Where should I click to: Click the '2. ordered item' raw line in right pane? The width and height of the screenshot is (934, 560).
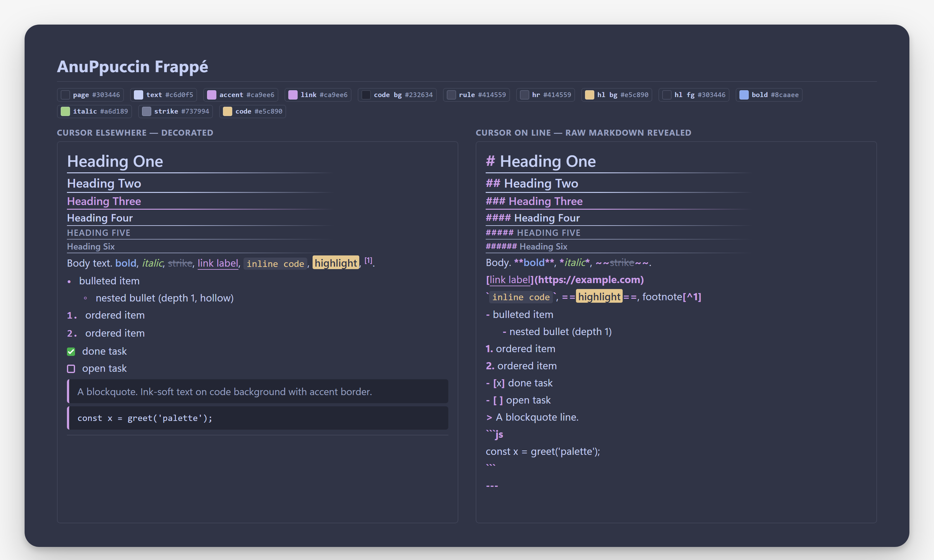click(521, 366)
